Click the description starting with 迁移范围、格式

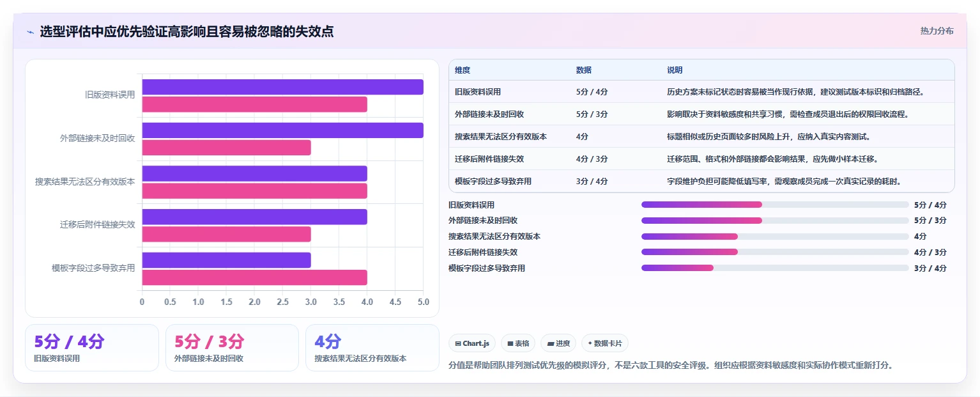pyautogui.click(x=772, y=159)
